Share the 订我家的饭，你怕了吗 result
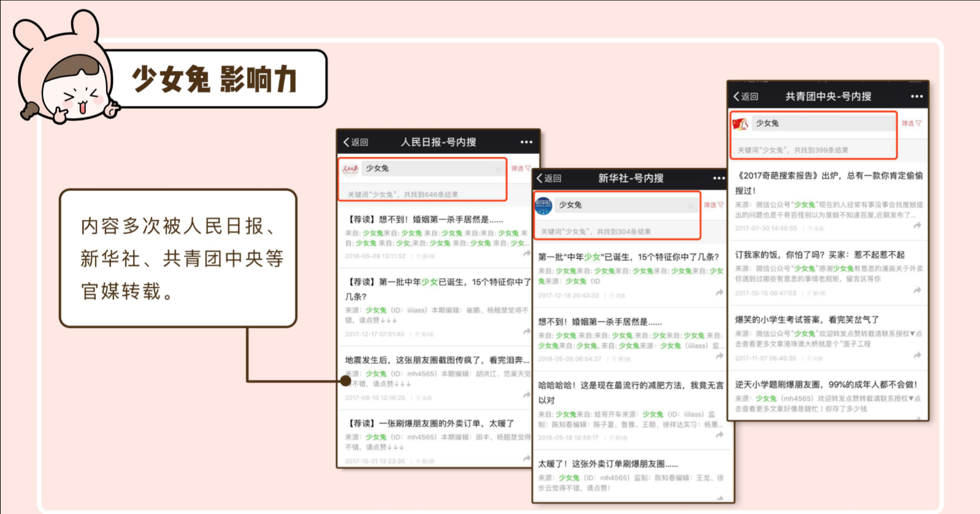Screen dimensions: 980x514 click(917, 291)
